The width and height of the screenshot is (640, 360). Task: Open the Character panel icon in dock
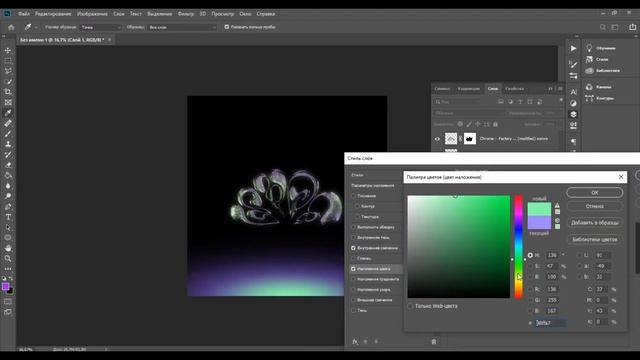click(x=573, y=92)
